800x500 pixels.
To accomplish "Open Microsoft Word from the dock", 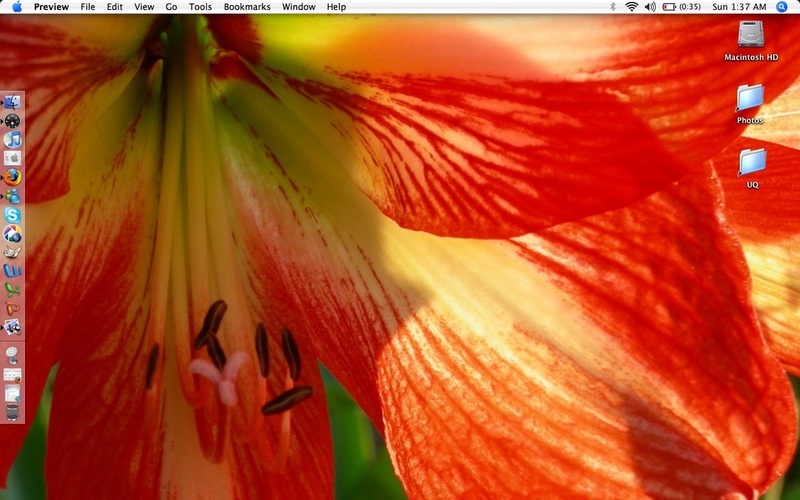I will pyautogui.click(x=12, y=271).
